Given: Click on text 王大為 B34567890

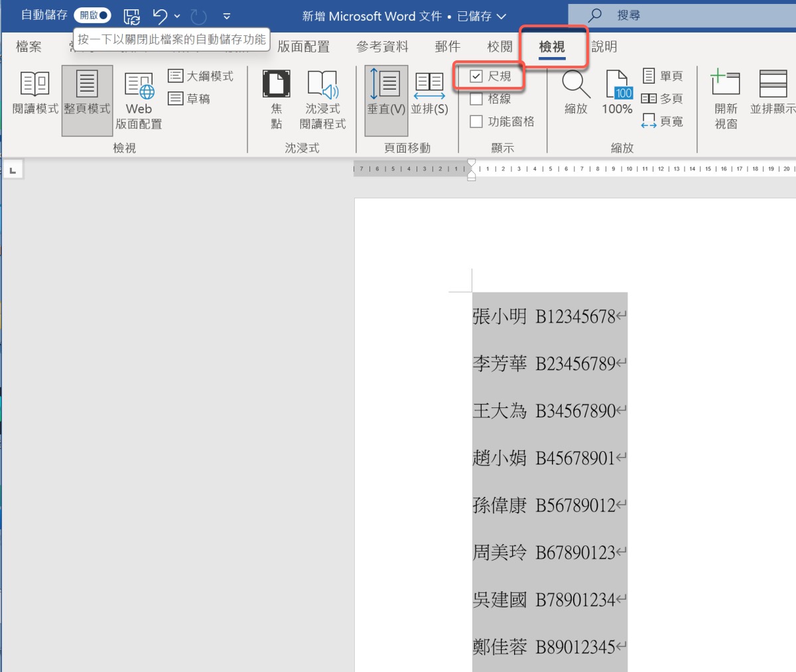Looking at the screenshot, I should coord(544,411).
